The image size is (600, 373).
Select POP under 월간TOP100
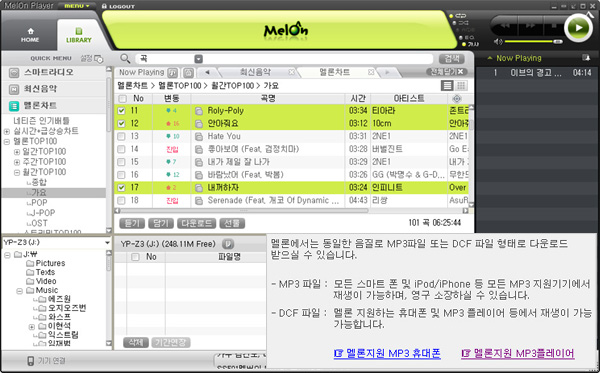pyautogui.click(x=39, y=203)
